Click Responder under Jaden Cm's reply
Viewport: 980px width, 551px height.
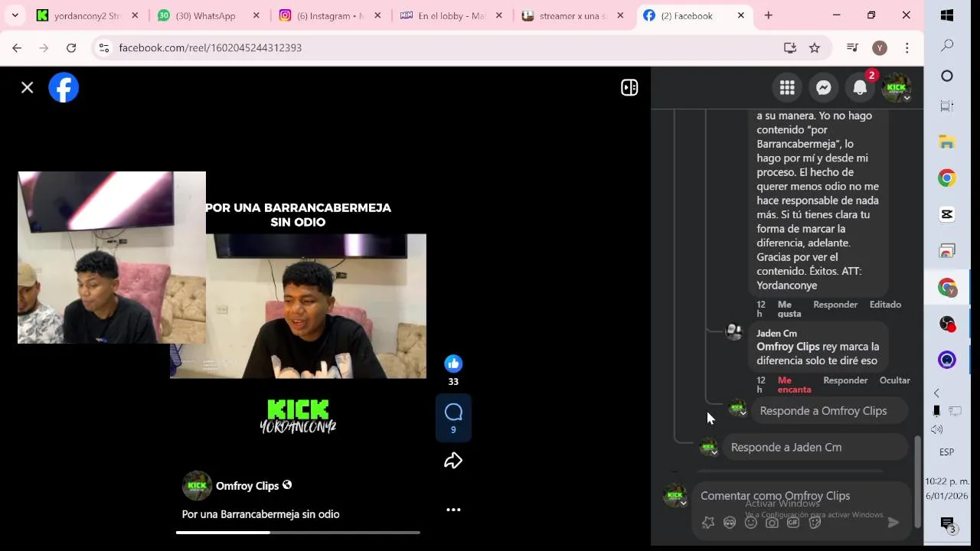(845, 380)
